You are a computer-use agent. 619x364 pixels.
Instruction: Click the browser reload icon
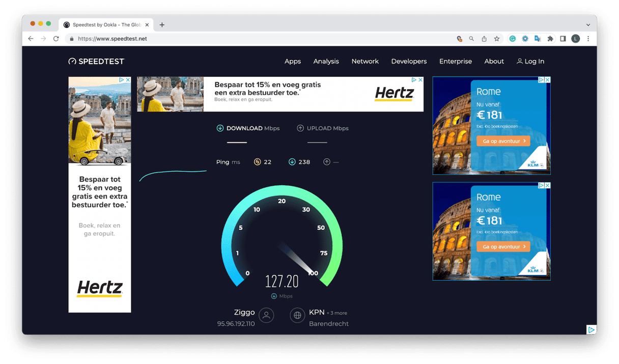pos(56,38)
